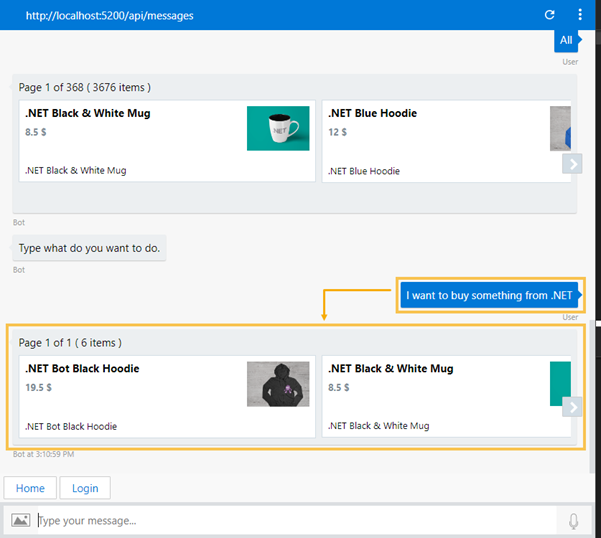Click the localhost:5200/api/messages URL header text
This screenshot has width=601, height=538.
tap(110, 16)
